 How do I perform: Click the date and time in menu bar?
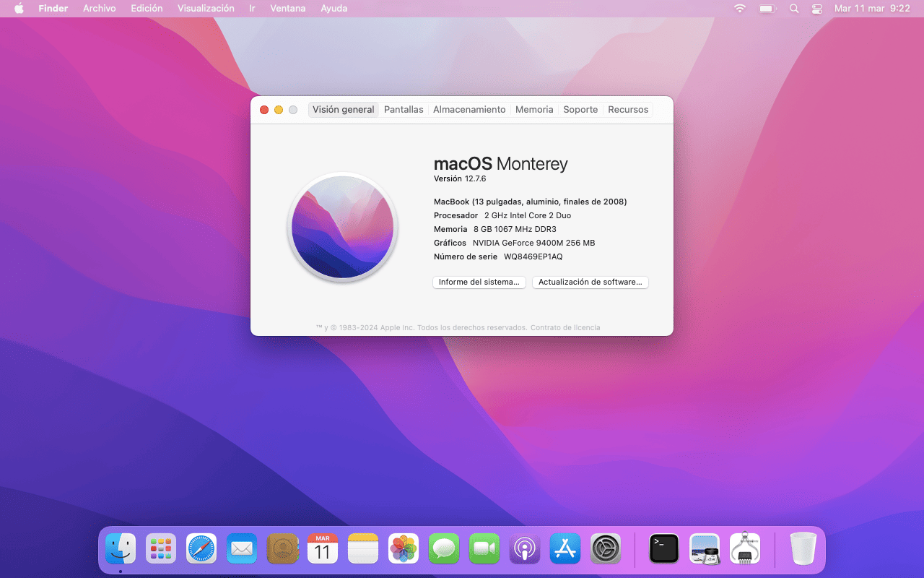pos(872,9)
